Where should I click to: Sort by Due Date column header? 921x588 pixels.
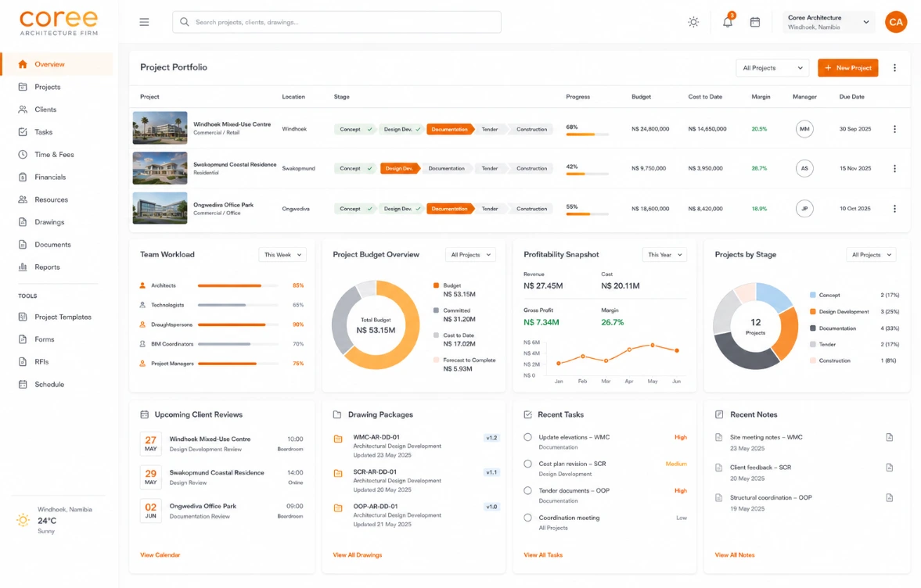pyautogui.click(x=851, y=97)
